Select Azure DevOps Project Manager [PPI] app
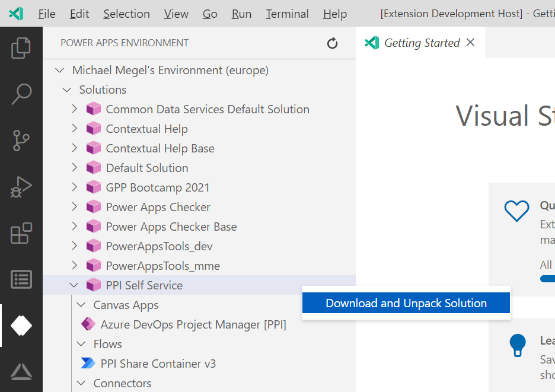 pos(193,324)
